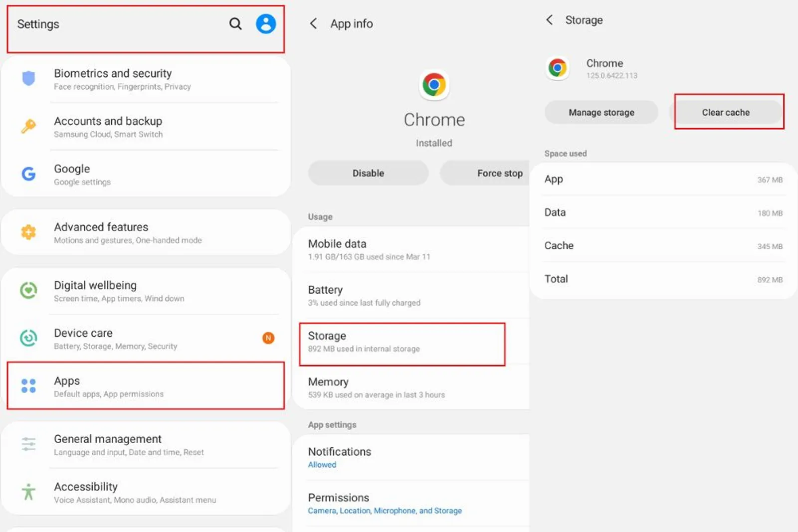Tap the Accessibility person icon
Screen dimensions: 798x532
click(x=28, y=492)
